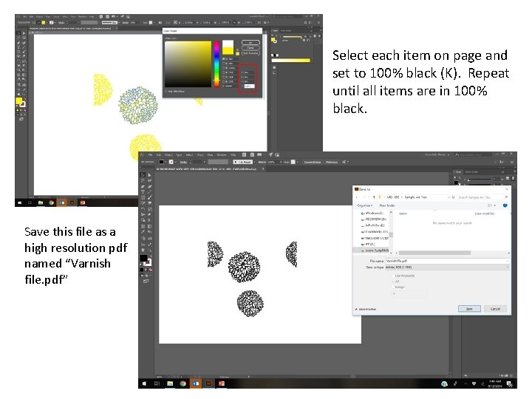Screen dimensions: 532x399
Task: Select the Line Segment tool in the front toolbar
Action: coord(149,192)
